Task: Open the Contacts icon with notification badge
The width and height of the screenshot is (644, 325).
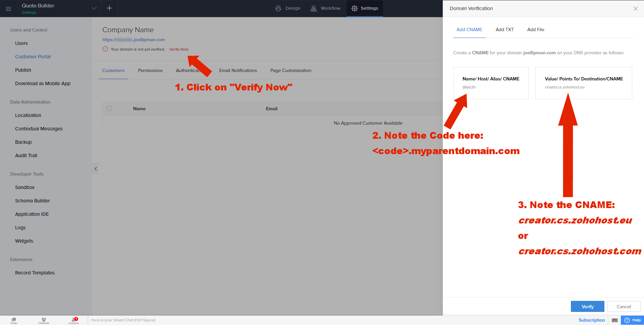Action: click(x=74, y=320)
